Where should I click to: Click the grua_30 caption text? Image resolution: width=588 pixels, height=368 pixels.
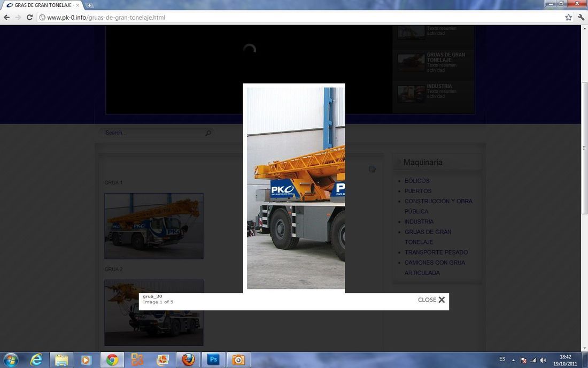tap(152, 296)
